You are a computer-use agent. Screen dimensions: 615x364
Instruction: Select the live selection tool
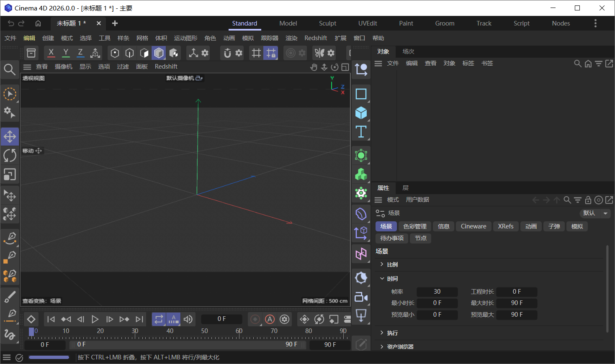point(10,94)
